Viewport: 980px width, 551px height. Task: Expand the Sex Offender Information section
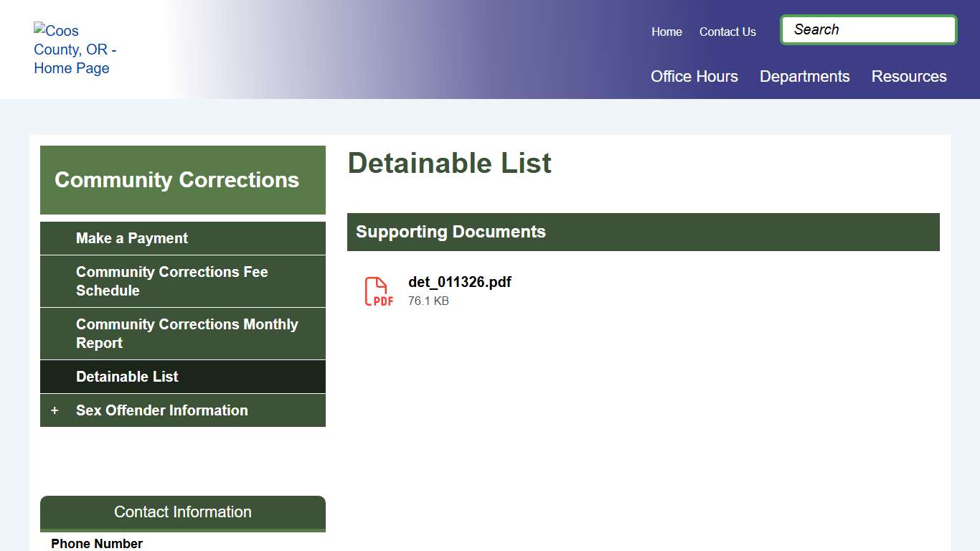[x=161, y=410]
